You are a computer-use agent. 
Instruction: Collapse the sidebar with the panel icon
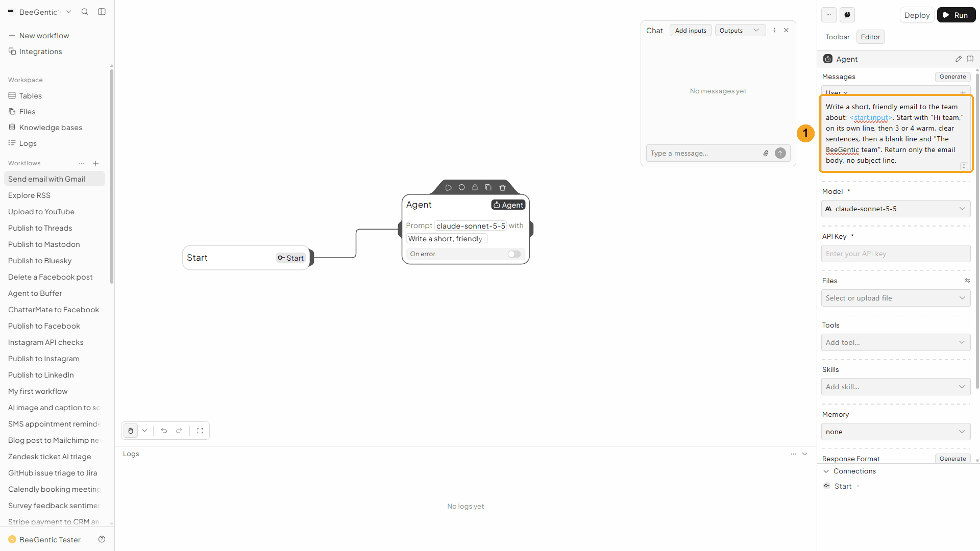click(102, 12)
